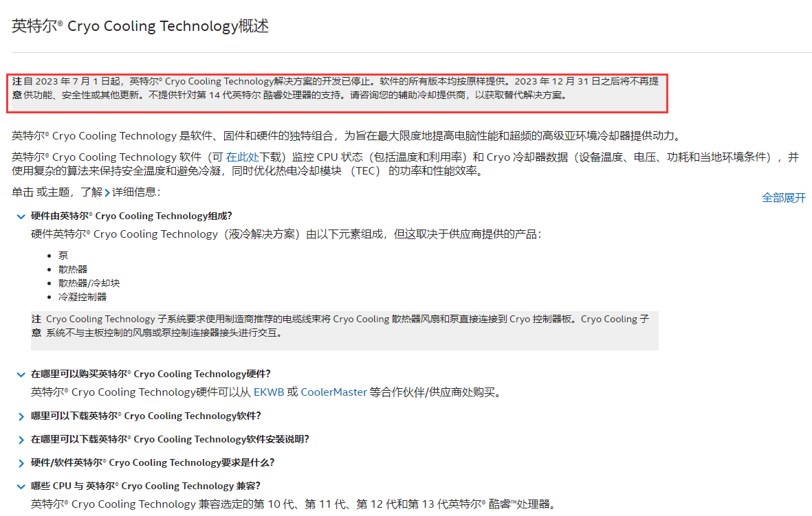Collapse chevron beside 在哪里可以购买 Cryo Cooling Technology硬件
This screenshot has width=812, height=516.
21,374
